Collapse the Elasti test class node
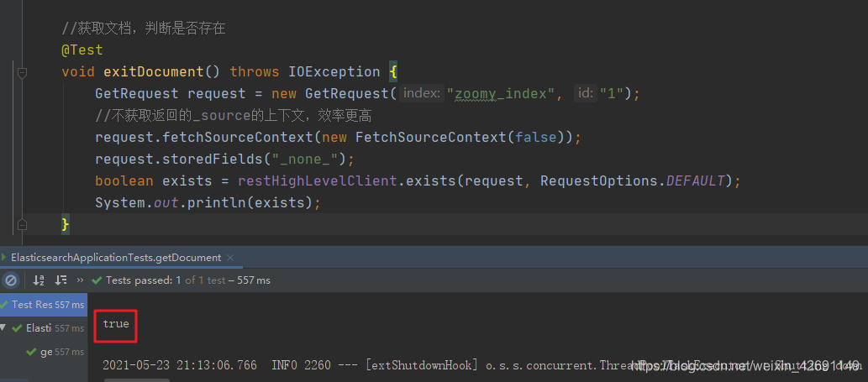The width and height of the screenshot is (868, 382). [x=4, y=328]
